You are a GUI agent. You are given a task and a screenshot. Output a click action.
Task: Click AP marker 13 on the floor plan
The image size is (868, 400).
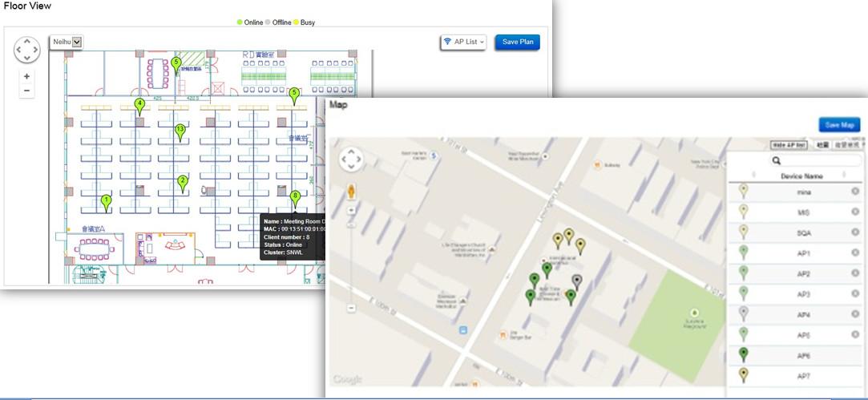pyautogui.click(x=180, y=131)
